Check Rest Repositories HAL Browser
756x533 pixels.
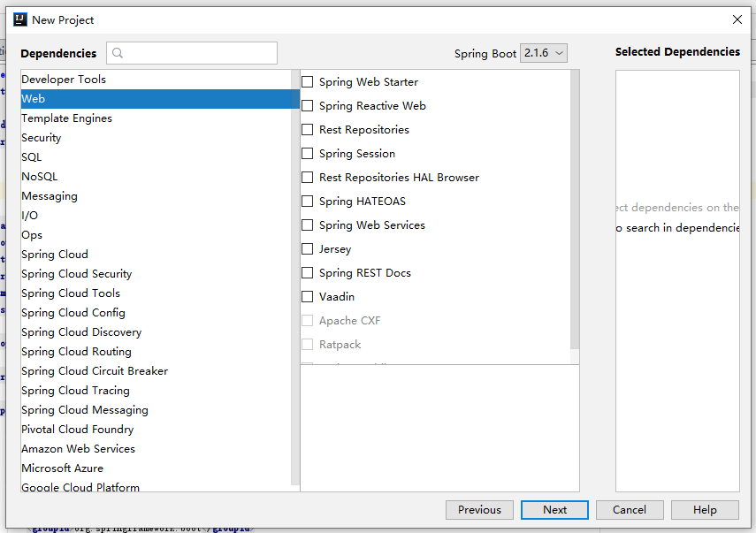pos(307,178)
